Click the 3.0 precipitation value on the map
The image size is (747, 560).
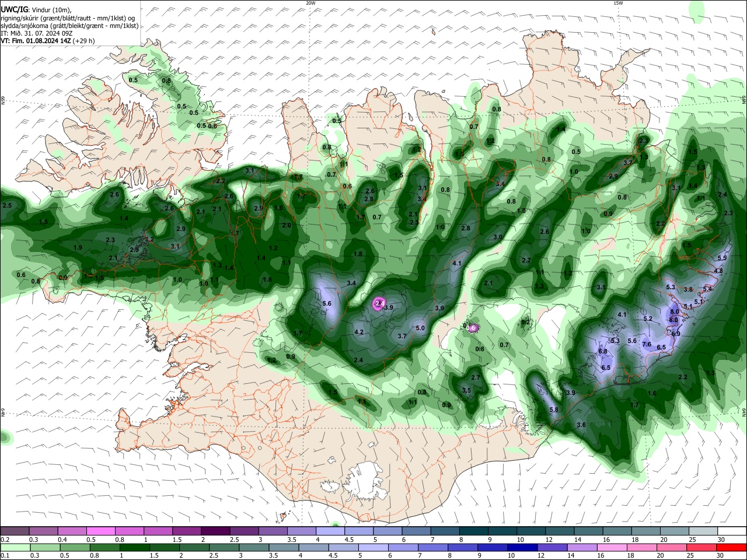tap(498, 237)
